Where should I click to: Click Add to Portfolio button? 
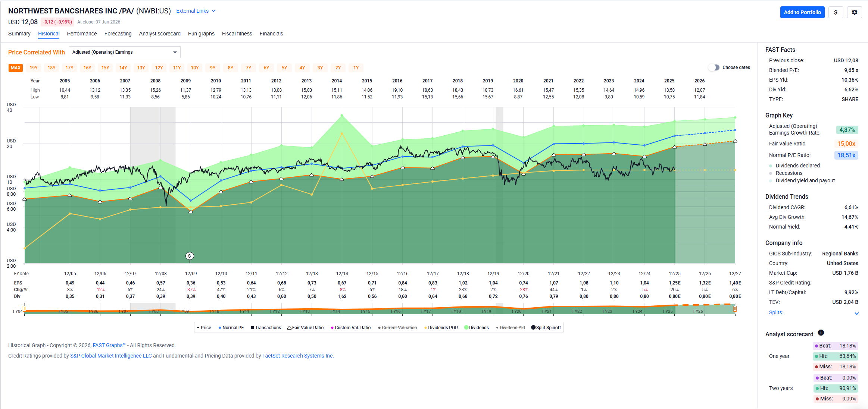pyautogui.click(x=802, y=12)
